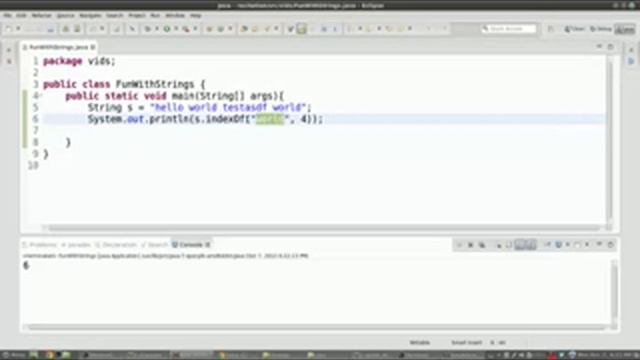Expand the Debug configurations dropdown arrow
Screen dimensions: 640x360
[157, 29]
